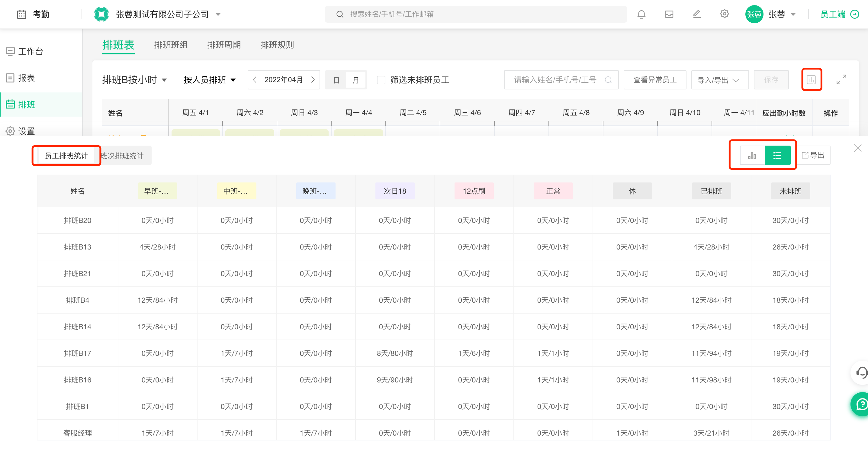Open the help question icon
The width and height of the screenshot is (868, 464).
click(861, 404)
